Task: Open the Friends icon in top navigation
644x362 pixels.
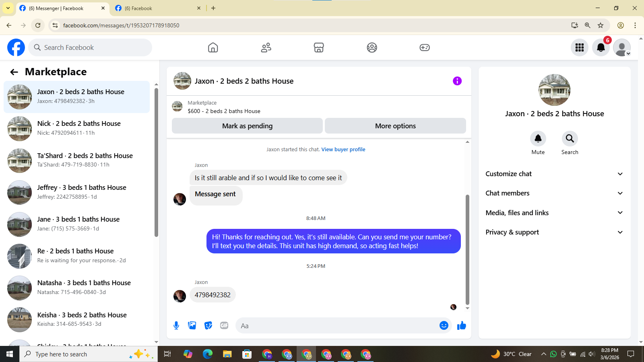Action: [266, 47]
